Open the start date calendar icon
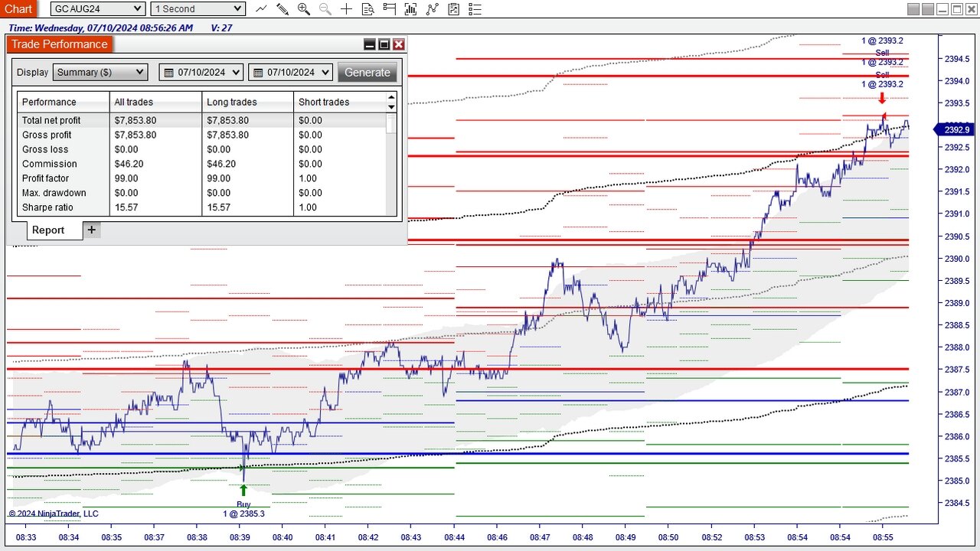 (x=168, y=73)
